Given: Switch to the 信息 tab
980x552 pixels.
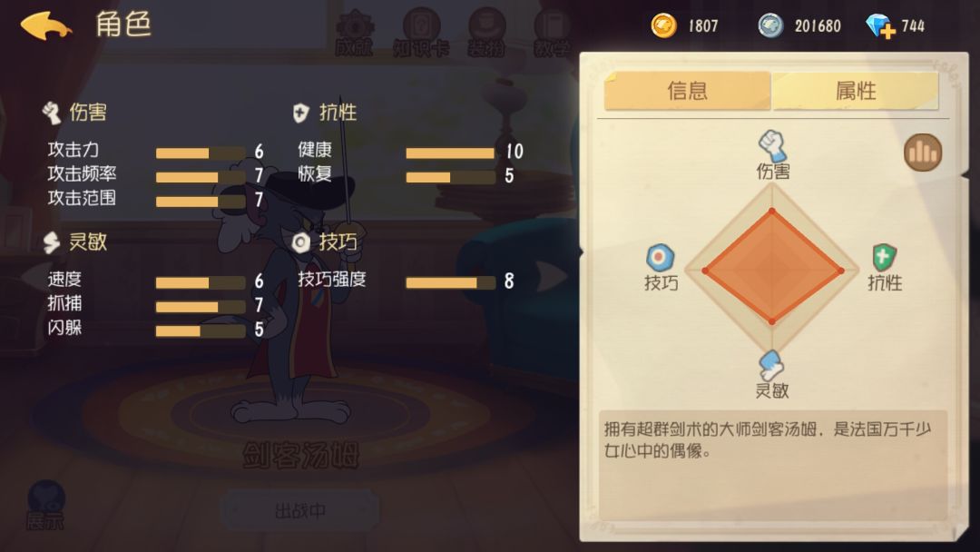Looking at the screenshot, I should coord(688,91).
